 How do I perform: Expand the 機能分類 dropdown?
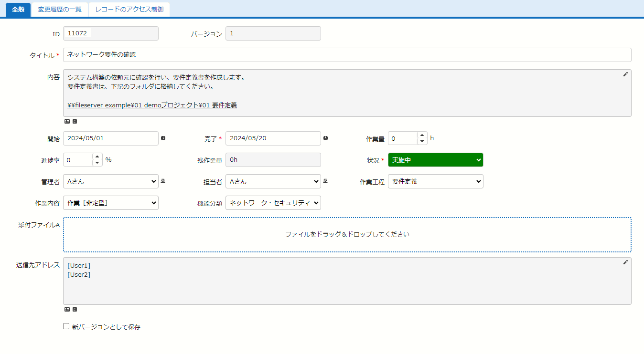point(273,203)
